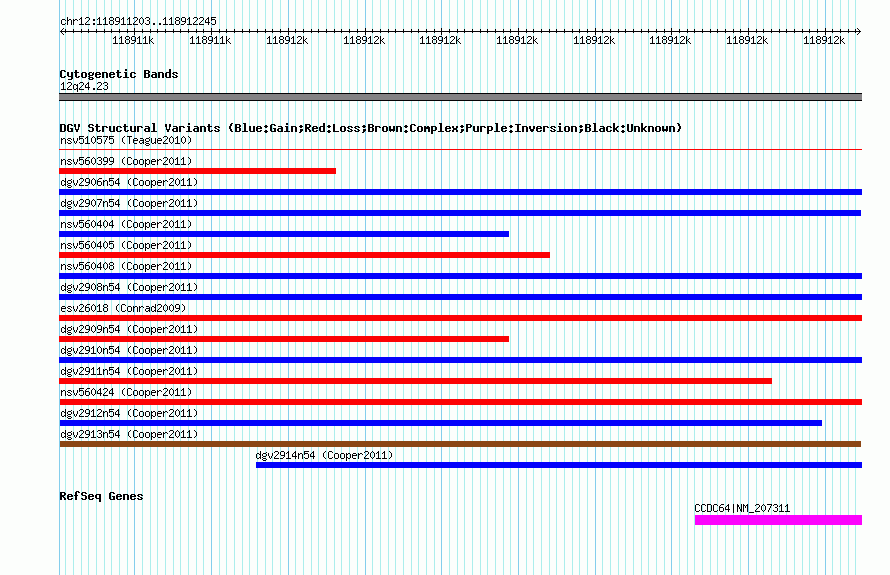890x575 pixels.
Task: Open the nsv560408 (Cooper2011) label
Action: (126, 266)
